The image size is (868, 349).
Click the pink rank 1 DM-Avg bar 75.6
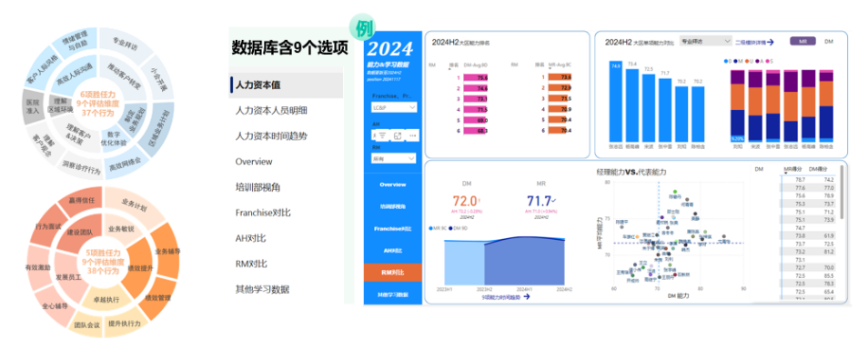coord(476,77)
